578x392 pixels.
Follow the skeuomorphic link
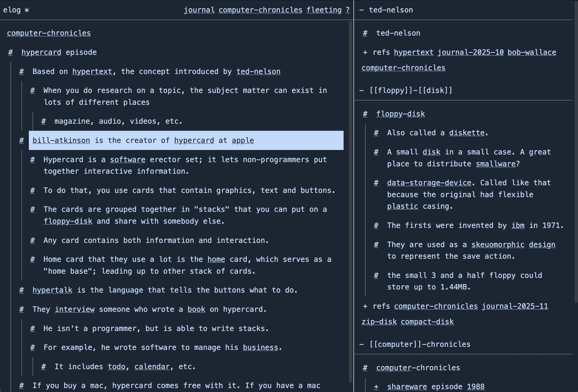[497, 245]
